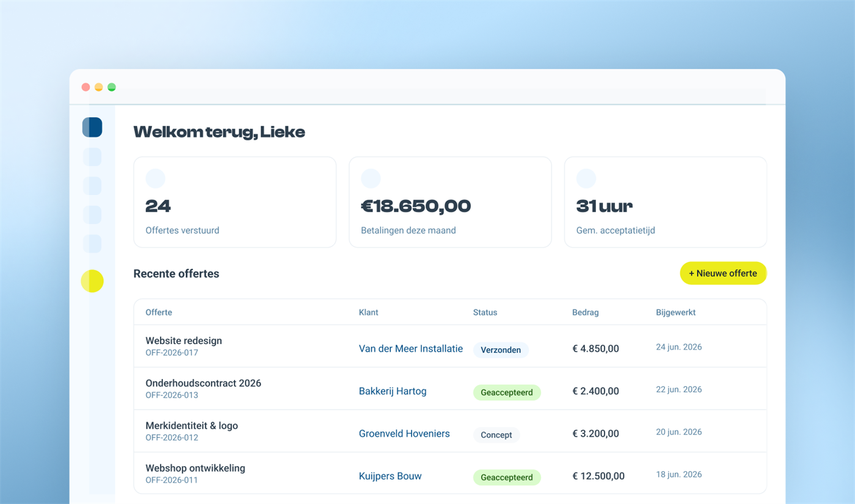Open client Van der Meer Installatie
The image size is (855, 504).
[411, 349]
